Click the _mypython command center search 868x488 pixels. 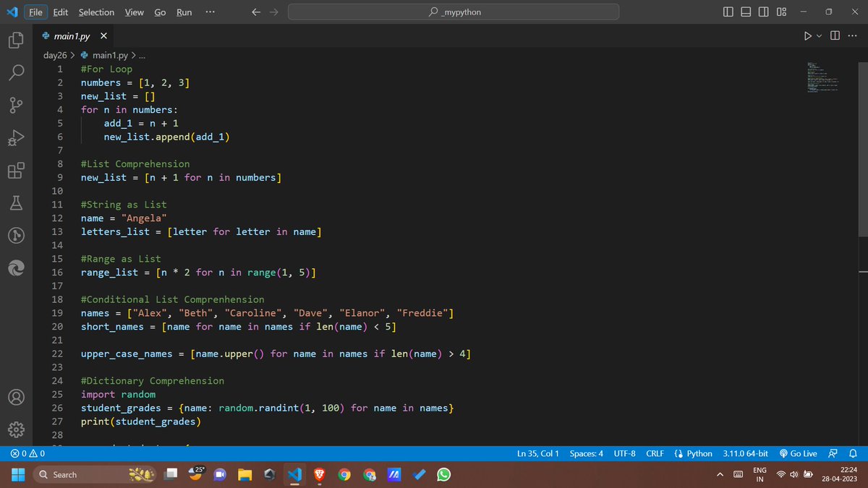454,12
